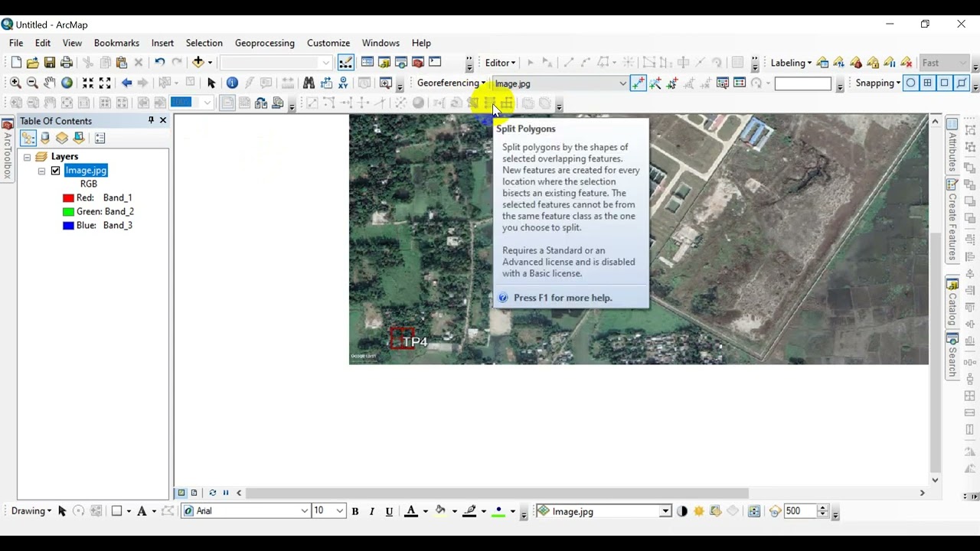This screenshot has height=551, width=980.
Task: Toggle Italic text formatting
Action: pyautogui.click(x=372, y=511)
